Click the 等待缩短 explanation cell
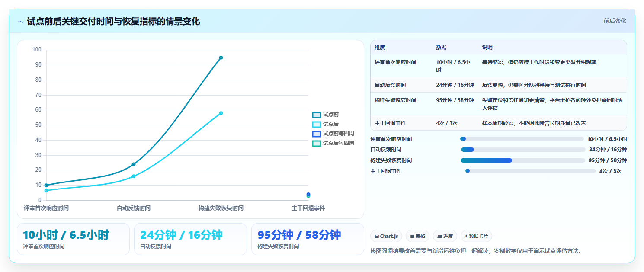644x272 pixels. point(539,62)
